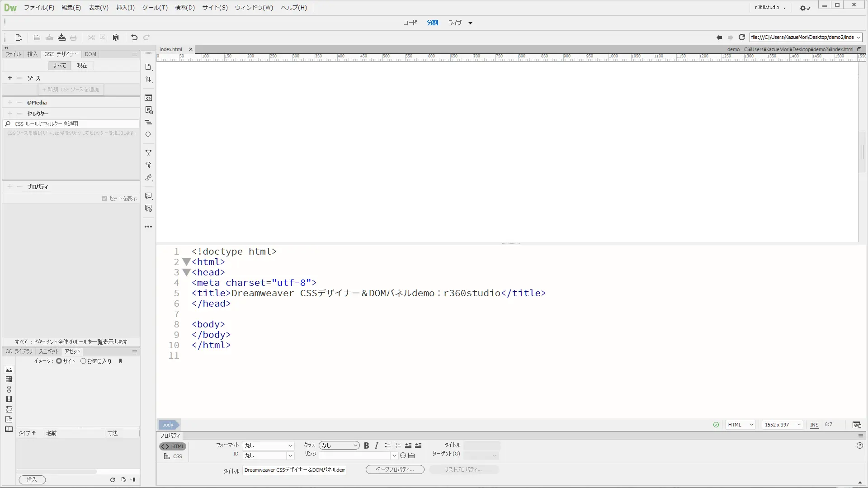The height and width of the screenshot is (488, 868).
Task: Click Add to Favorites bookmark-plus icon
Action: [133, 480]
